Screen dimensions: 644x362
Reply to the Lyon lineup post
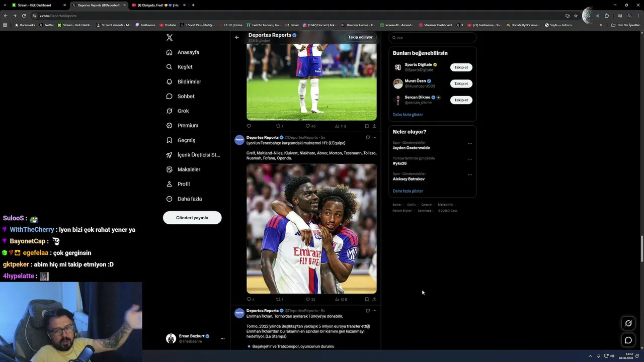250,299
